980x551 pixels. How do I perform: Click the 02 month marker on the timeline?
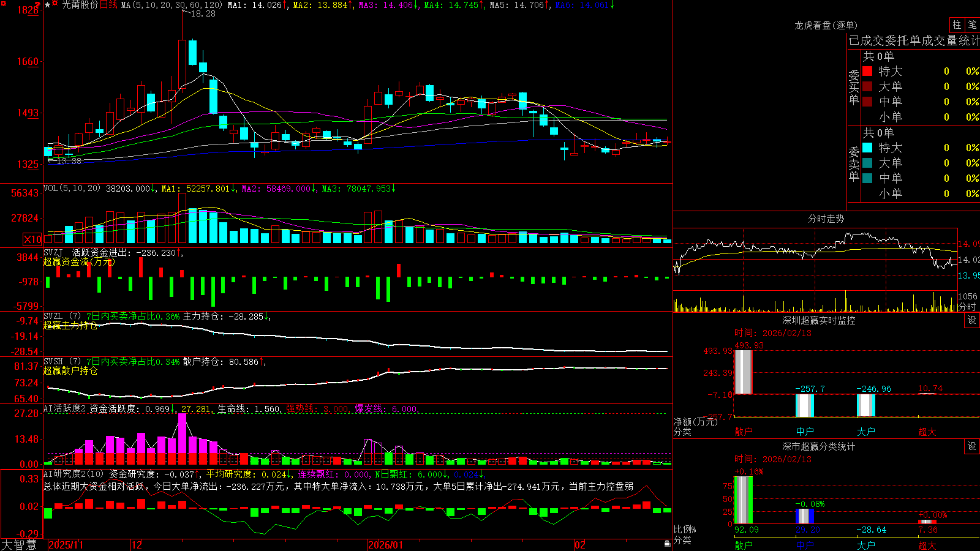580,545
